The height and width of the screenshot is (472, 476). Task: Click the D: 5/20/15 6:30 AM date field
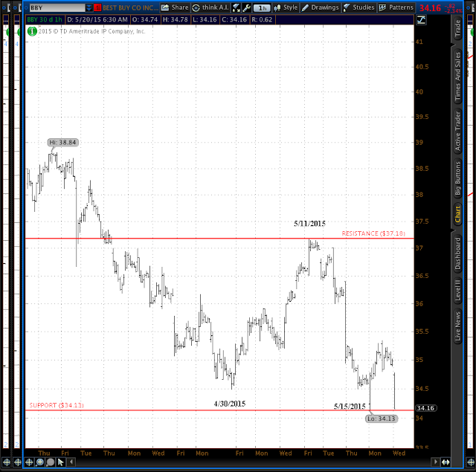tap(97, 20)
